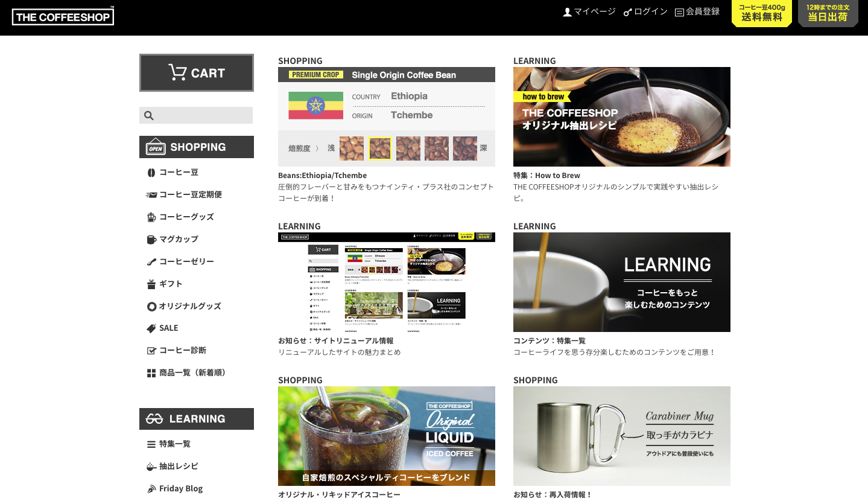Click the spoon icon beside コーヒーゼリー
The height and width of the screenshot is (501, 868).
pos(151,262)
